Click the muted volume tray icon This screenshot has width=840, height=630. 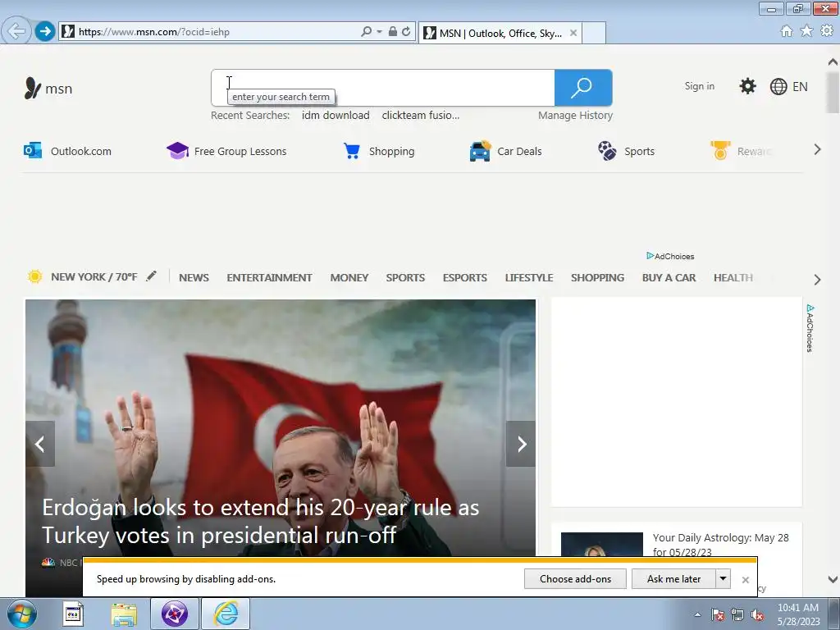tap(757, 615)
